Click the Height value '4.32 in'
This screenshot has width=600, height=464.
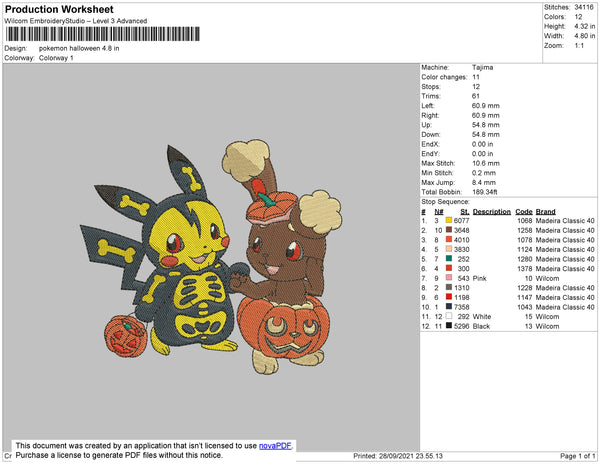585,26
